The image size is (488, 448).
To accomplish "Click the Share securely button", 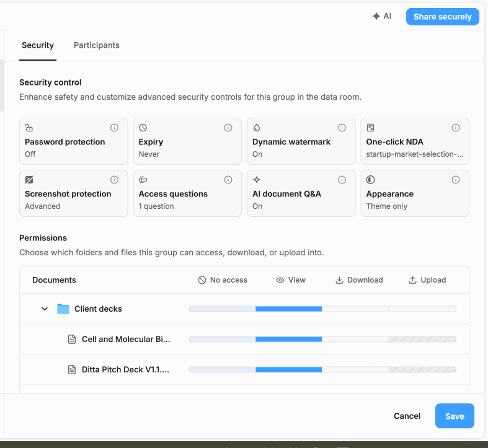I will (x=443, y=17).
